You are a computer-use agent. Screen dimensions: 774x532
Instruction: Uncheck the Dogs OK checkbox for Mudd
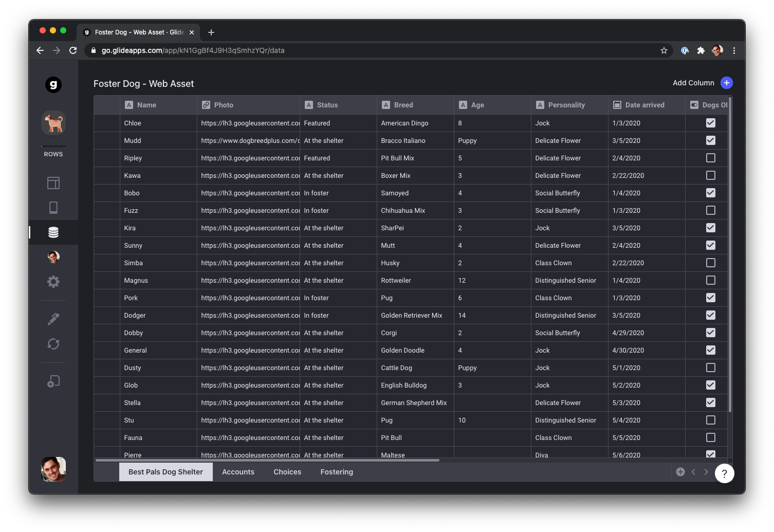click(711, 140)
